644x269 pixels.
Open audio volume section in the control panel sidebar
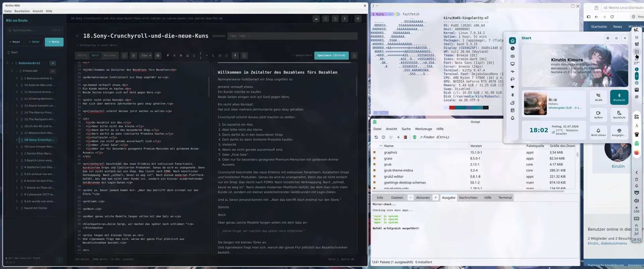coord(513,56)
